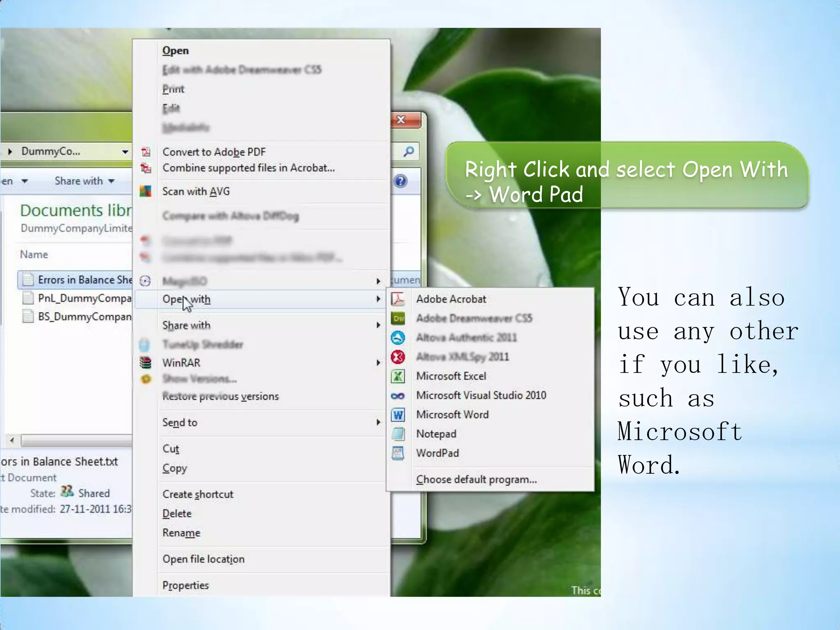The height and width of the screenshot is (630, 840).
Task: Expand the Send to submenu arrow
Action: (378, 422)
